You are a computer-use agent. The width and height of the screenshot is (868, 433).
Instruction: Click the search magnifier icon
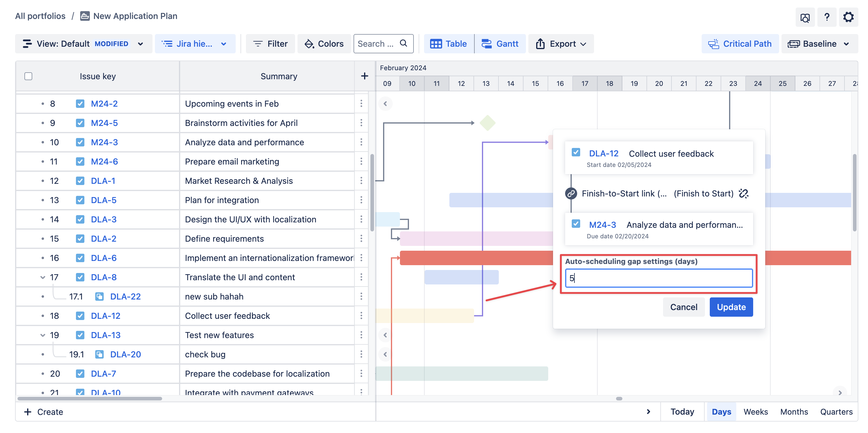(x=403, y=43)
